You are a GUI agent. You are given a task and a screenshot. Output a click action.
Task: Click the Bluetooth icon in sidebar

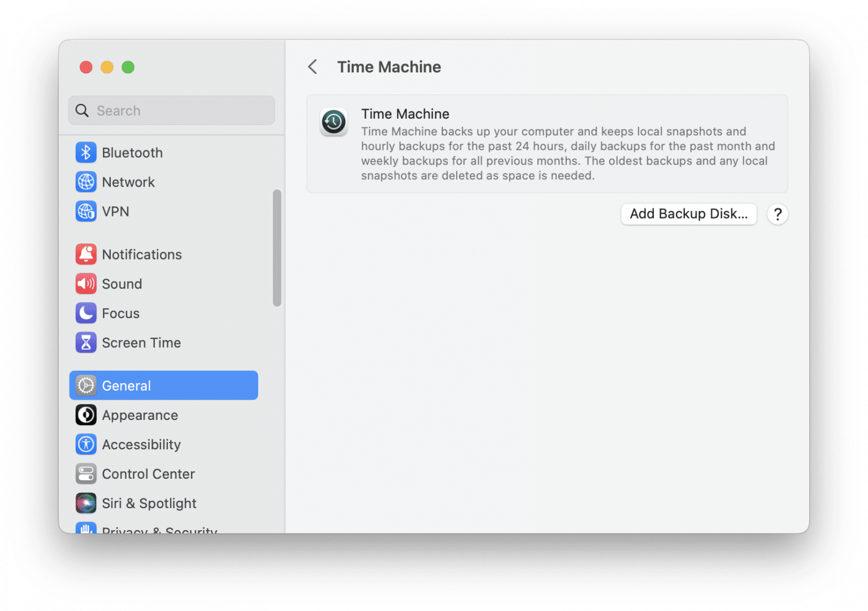(x=86, y=153)
